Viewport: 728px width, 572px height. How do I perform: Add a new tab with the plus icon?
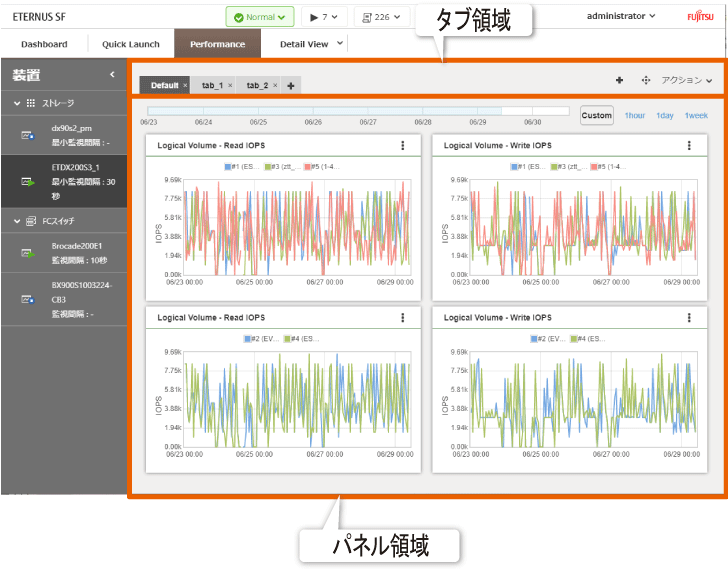(x=291, y=86)
